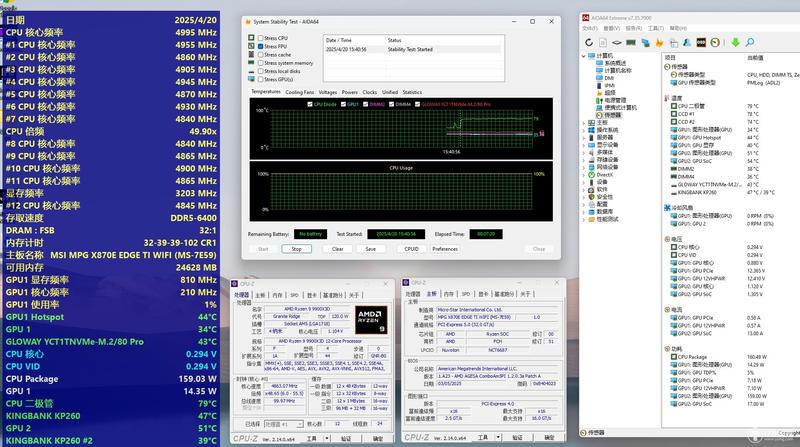800x447 pixels.
Task: Click the AMD Ryzen 9 logo in CPU-Z
Action: click(x=371, y=319)
